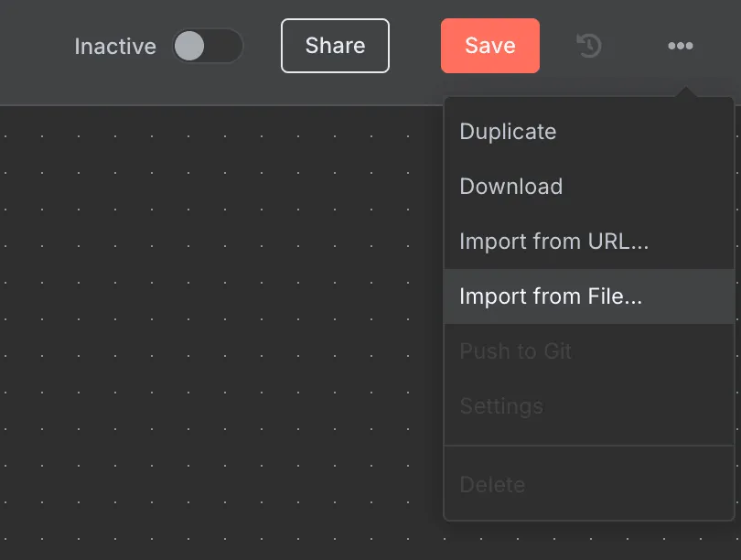This screenshot has width=741, height=560.
Task: Click the Share button in the toolbar
Action: (x=335, y=45)
